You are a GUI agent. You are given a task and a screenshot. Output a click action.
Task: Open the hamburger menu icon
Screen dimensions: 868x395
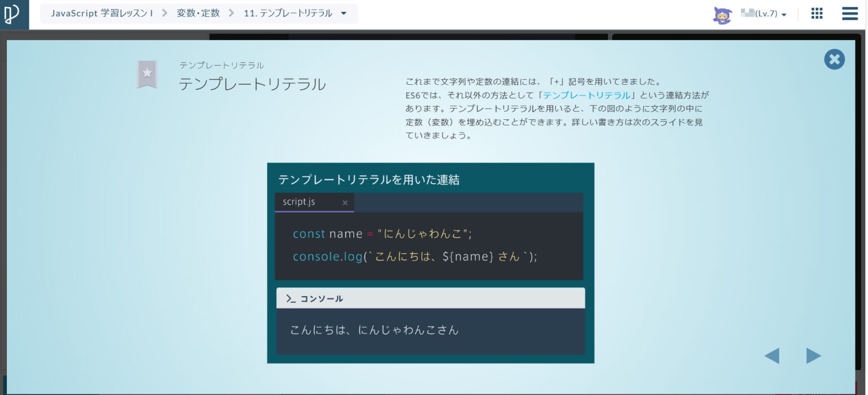(x=849, y=14)
